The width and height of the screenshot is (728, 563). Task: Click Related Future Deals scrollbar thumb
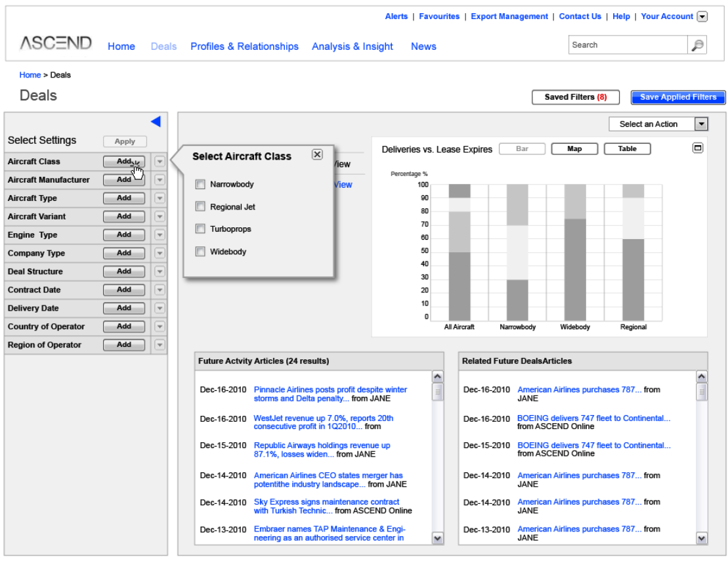tap(702, 392)
